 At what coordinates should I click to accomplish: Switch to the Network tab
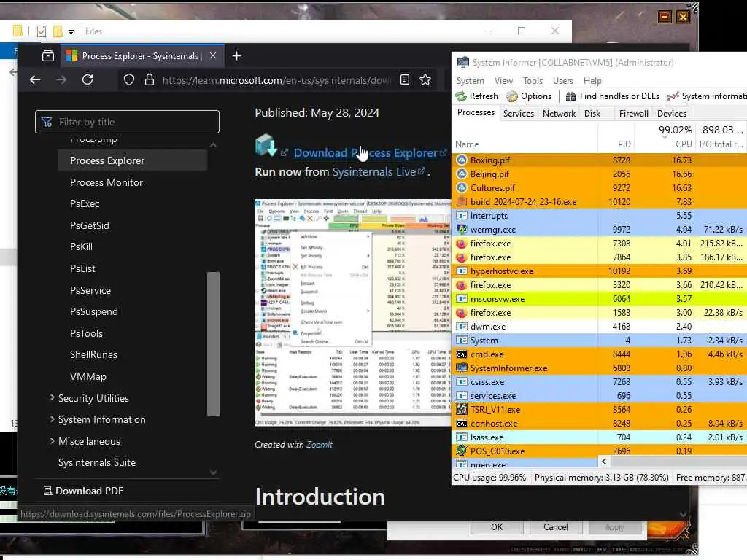(559, 113)
